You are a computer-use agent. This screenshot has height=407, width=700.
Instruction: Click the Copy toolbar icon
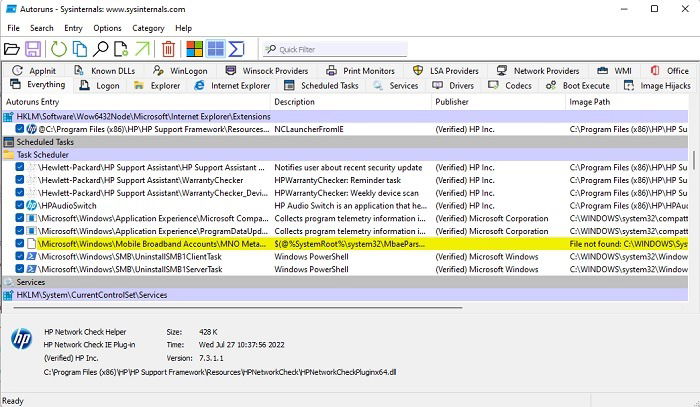pyautogui.click(x=80, y=49)
